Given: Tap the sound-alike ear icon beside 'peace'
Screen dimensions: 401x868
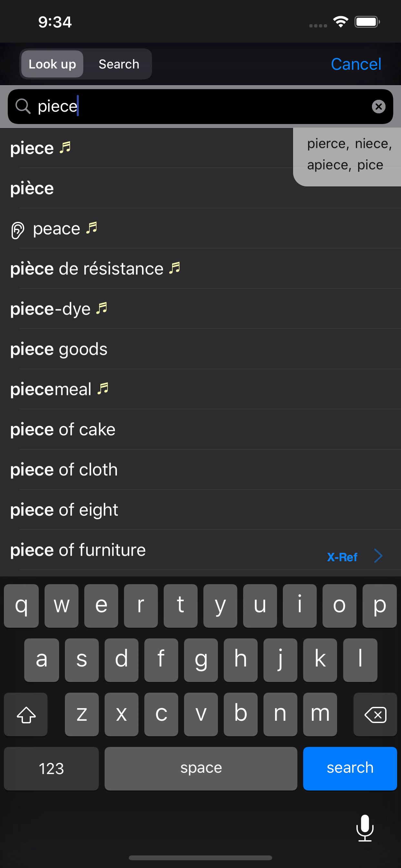Looking at the screenshot, I should 17,230.
